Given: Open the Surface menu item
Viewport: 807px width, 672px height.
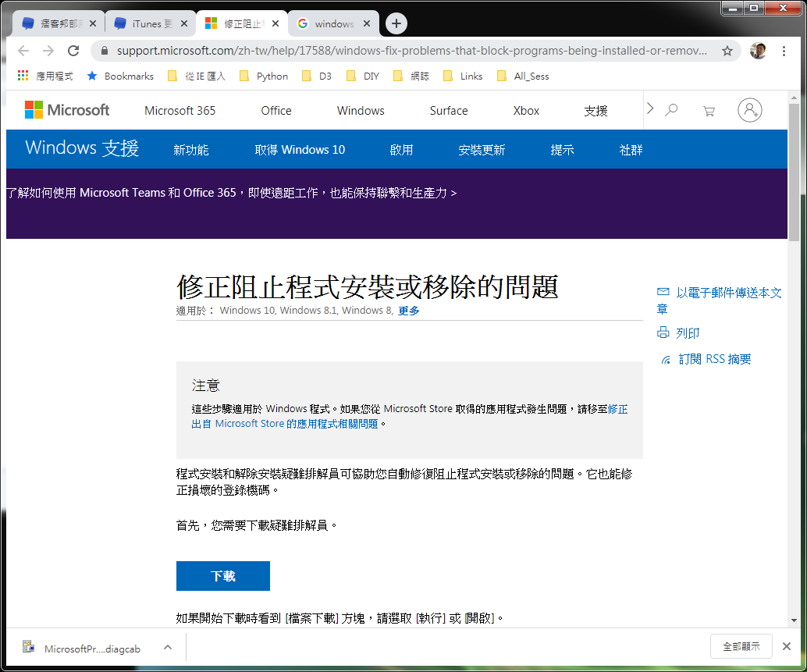Looking at the screenshot, I should [x=448, y=111].
